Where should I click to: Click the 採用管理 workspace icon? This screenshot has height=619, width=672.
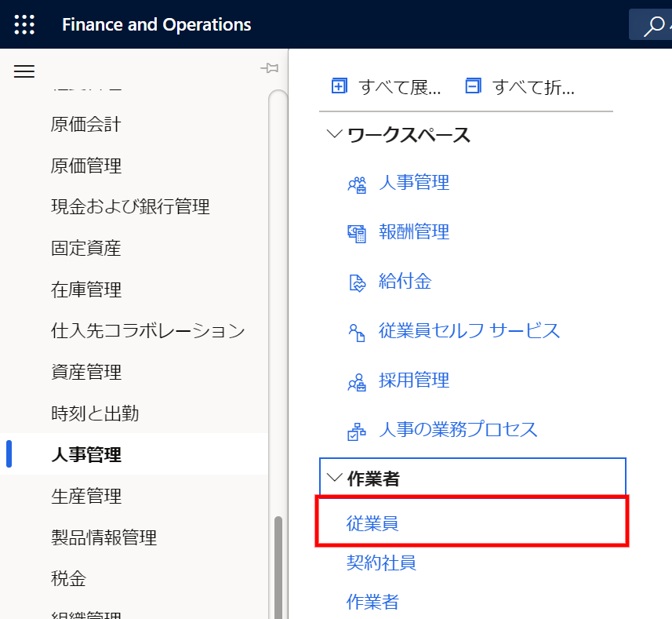coord(357,382)
